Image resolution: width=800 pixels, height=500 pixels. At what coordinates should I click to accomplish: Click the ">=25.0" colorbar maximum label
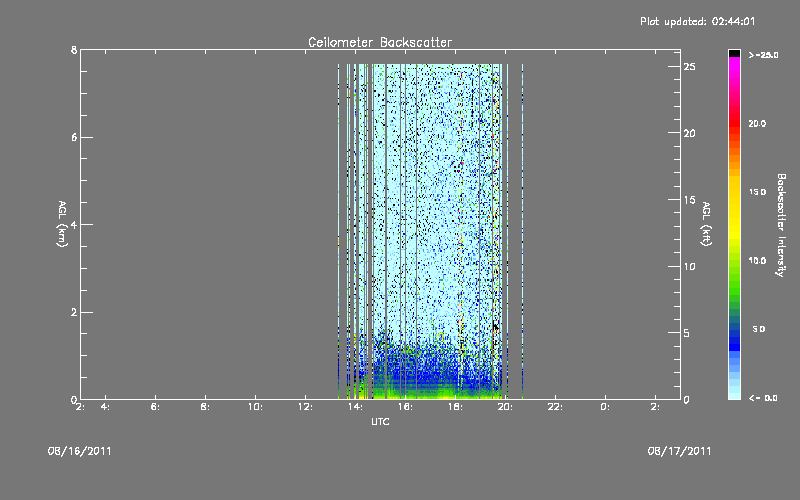pyautogui.click(x=763, y=55)
